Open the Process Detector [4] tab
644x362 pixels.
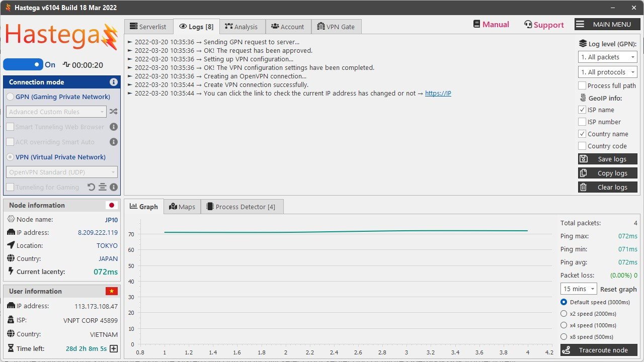[x=242, y=207]
